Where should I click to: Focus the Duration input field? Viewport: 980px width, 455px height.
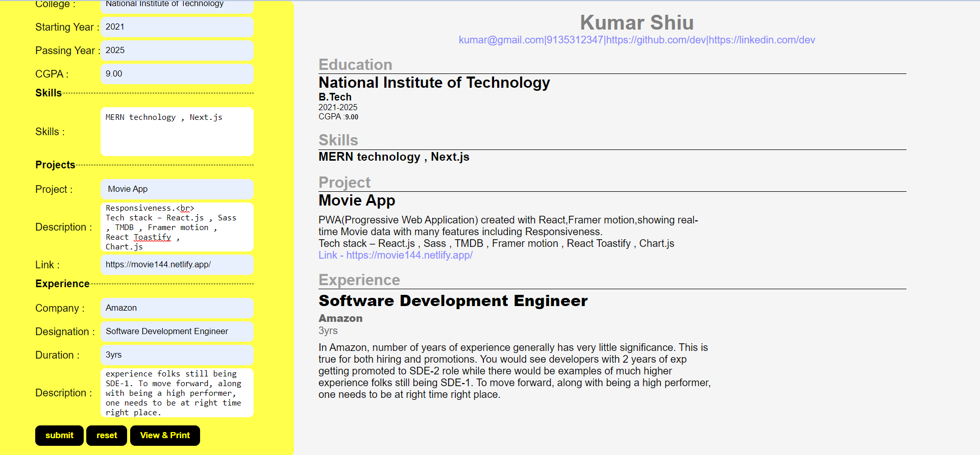tap(177, 355)
